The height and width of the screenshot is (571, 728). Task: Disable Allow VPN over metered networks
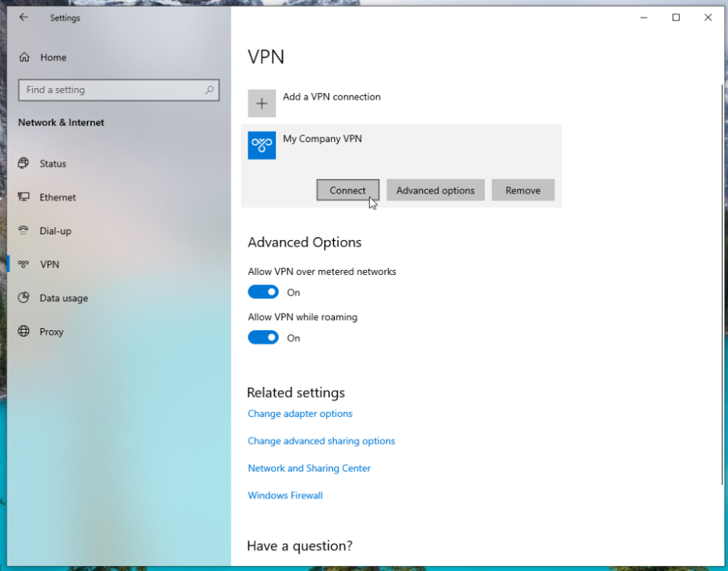pos(263,291)
